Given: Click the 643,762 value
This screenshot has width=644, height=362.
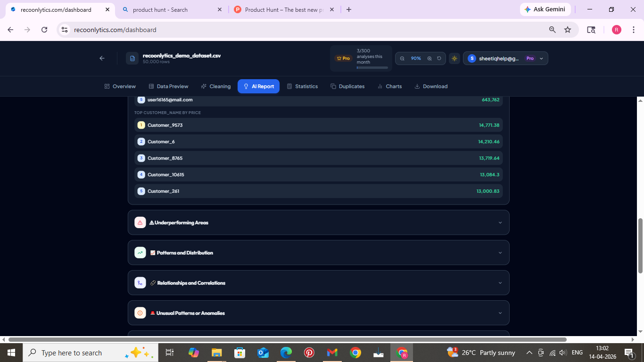Looking at the screenshot, I should point(490,100).
